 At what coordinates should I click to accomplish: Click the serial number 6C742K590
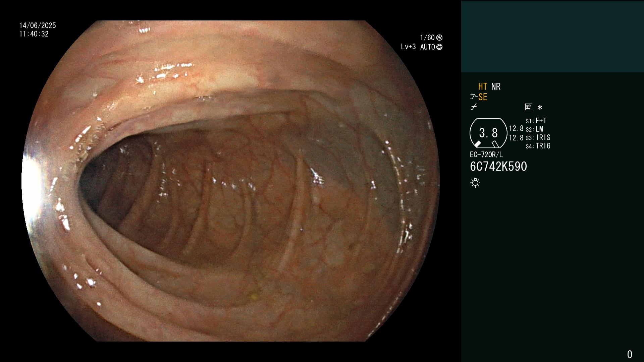[498, 167]
